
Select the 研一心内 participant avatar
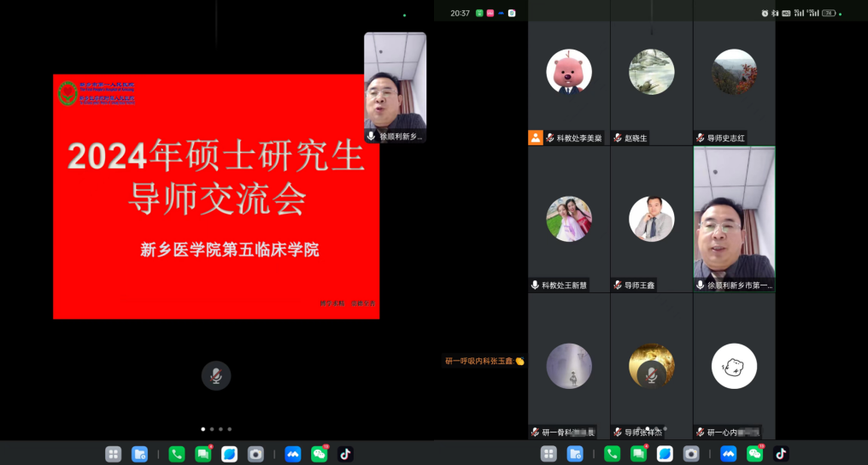(x=735, y=366)
